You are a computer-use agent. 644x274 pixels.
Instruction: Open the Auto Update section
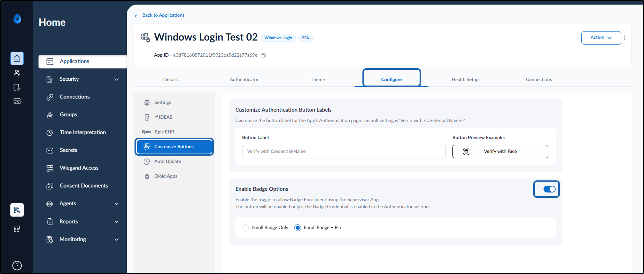pos(174,161)
